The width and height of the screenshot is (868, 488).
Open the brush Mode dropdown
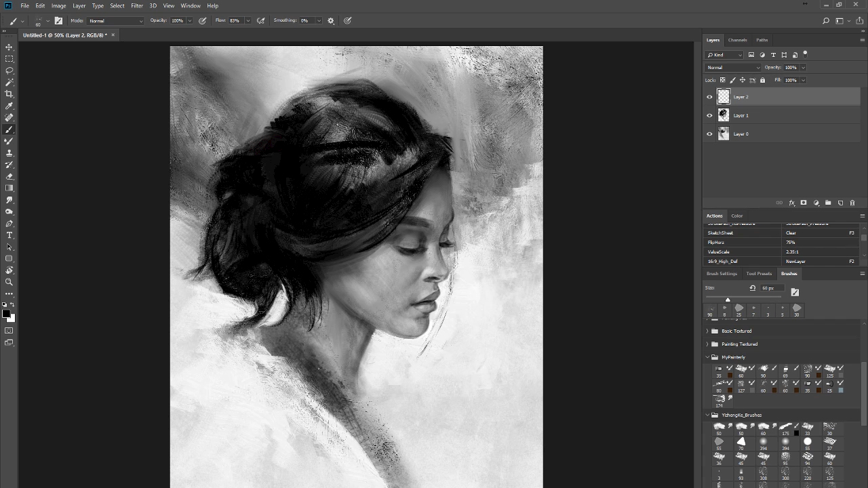coord(115,21)
